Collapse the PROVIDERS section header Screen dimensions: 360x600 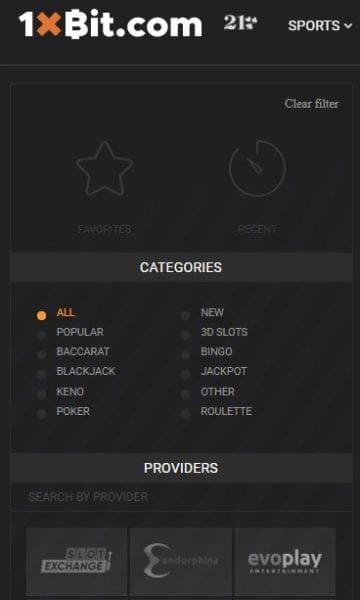[181, 468]
